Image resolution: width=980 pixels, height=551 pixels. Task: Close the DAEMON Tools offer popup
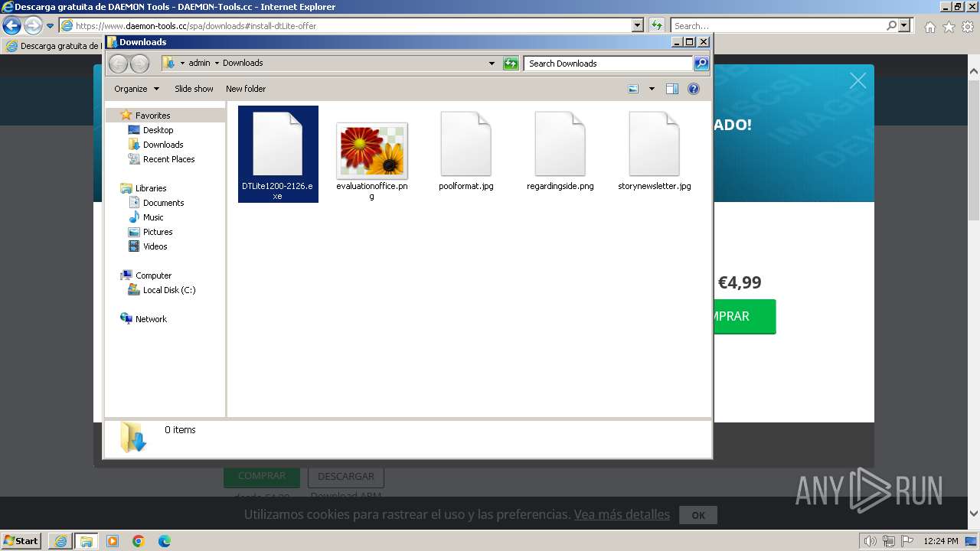click(x=857, y=80)
